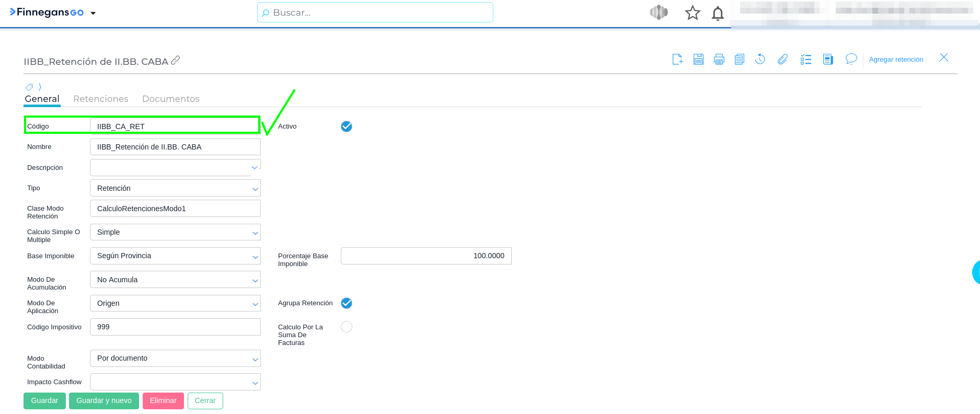Image resolution: width=980 pixels, height=414 pixels.
Task: Click the floppy disk save icon
Action: [698, 60]
